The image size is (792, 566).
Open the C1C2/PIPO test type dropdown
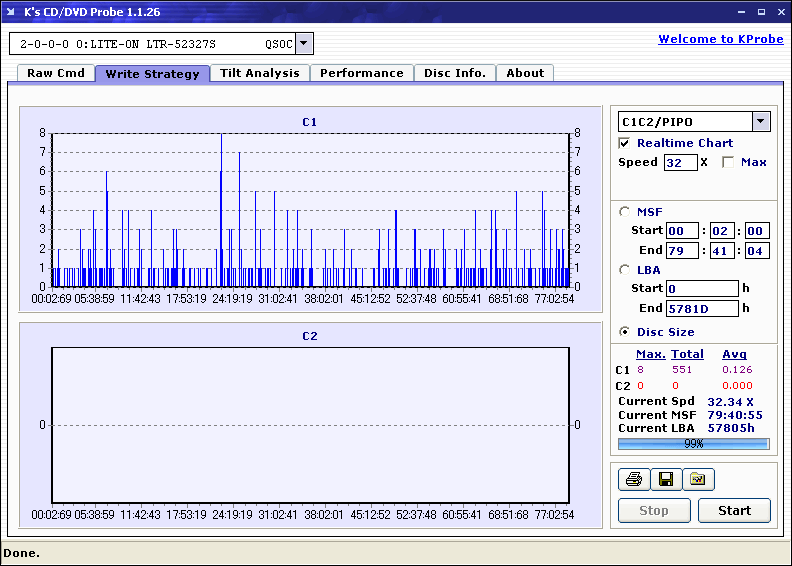(x=761, y=121)
